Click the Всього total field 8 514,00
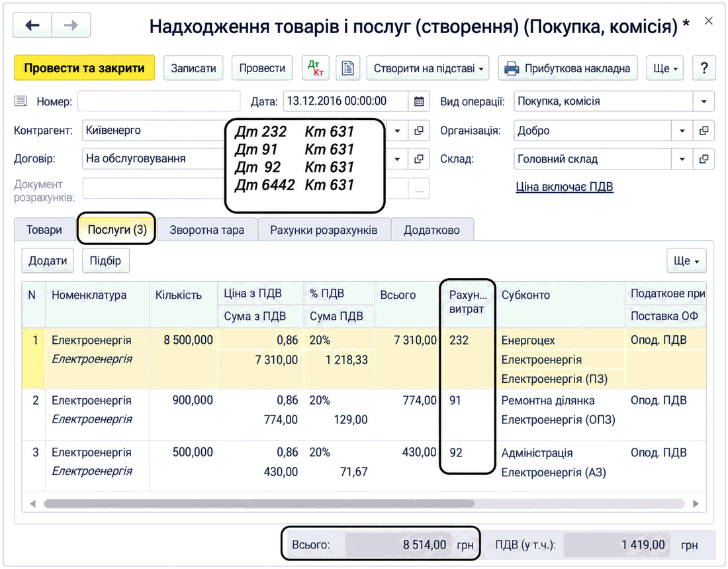The width and height of the screenshot is (728, 569). (398, 545)
